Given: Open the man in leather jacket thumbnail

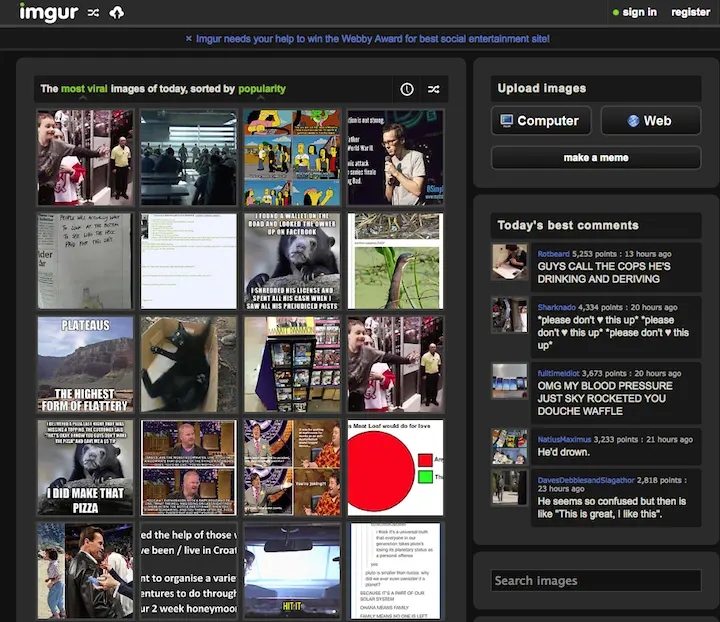Looking at the screenshot, I should click(x=85, y=571).
